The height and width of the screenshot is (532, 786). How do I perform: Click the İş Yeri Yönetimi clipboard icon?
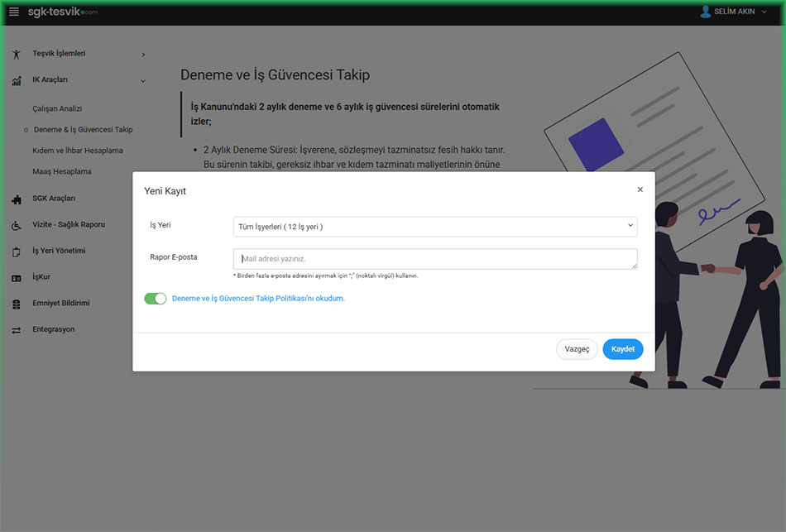click(16, 252)
